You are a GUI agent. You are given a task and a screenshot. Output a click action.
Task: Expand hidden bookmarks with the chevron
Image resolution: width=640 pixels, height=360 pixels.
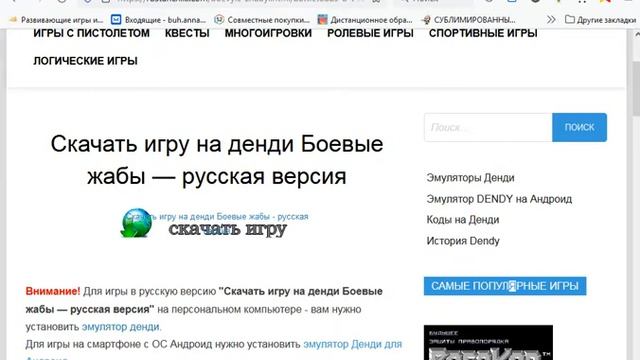coord(551,19)
